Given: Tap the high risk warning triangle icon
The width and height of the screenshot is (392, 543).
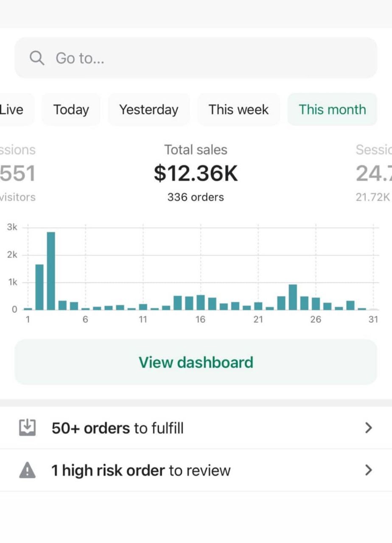Looking at the screenshot, I should (28, 470).
